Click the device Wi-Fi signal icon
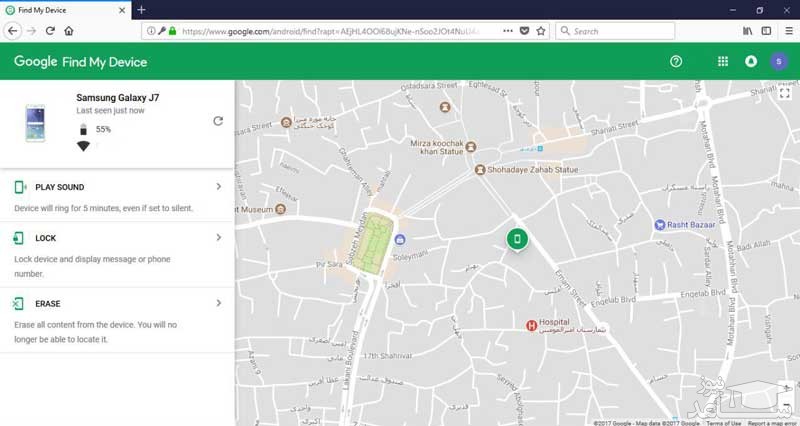 (x=83, y=146)
